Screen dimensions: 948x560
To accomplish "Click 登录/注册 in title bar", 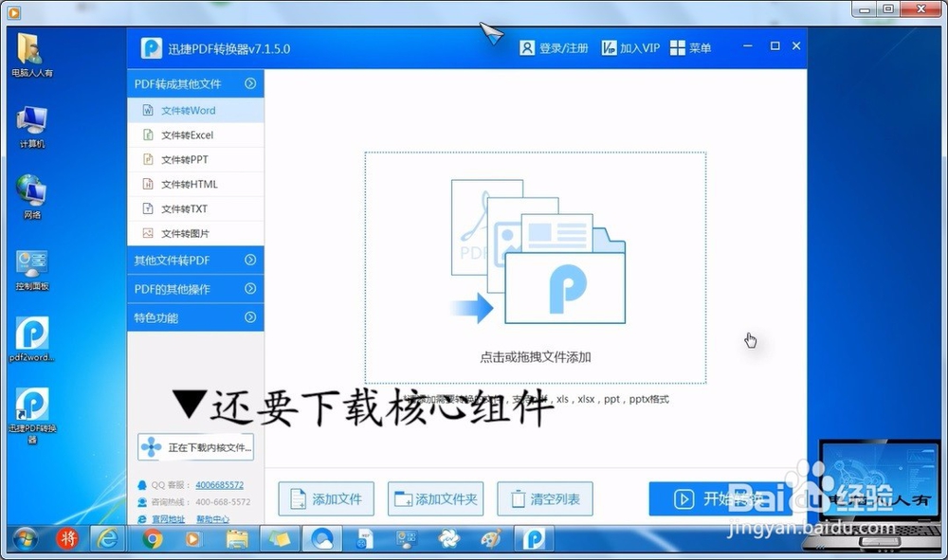I will pos(563,47).
